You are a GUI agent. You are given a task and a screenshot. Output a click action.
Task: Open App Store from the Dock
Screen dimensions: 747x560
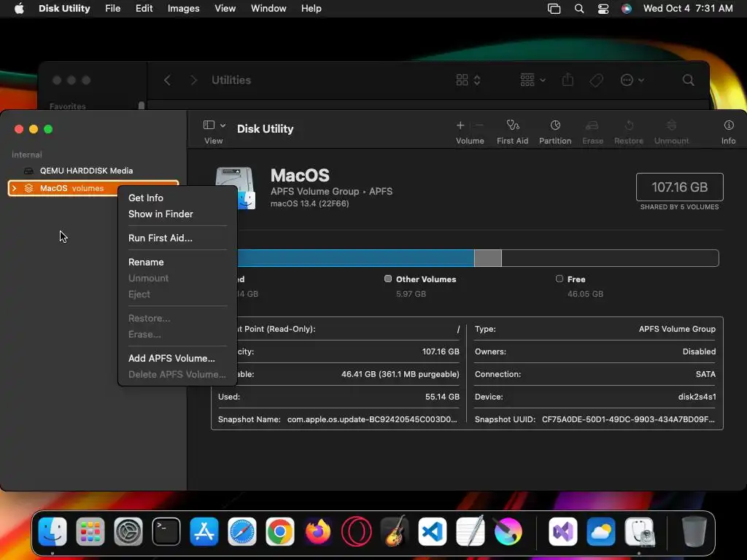204,531
